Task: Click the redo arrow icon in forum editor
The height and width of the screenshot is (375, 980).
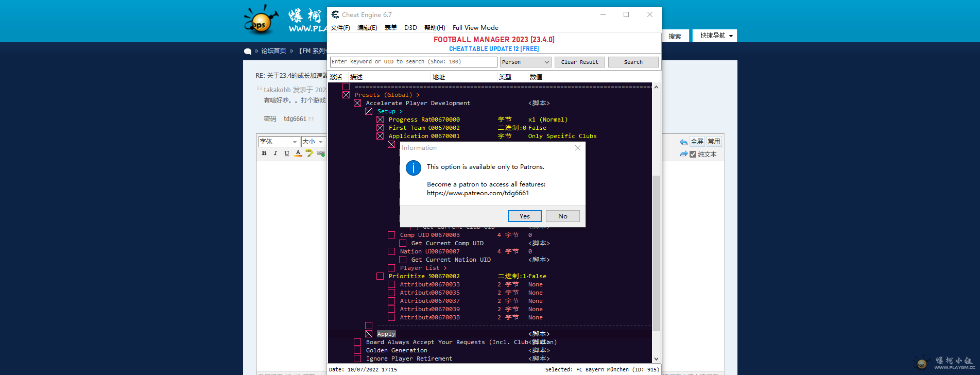Action: point(683,154)
